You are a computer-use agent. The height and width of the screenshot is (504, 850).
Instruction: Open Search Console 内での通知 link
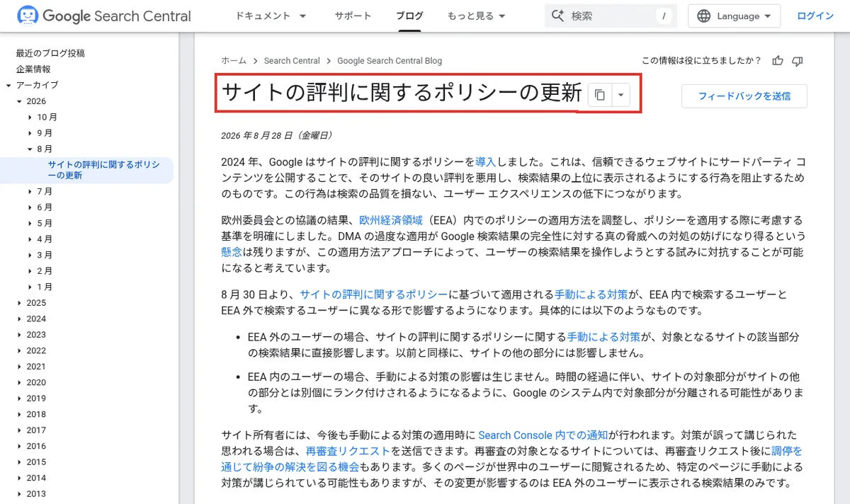click(x=543, y=435)
